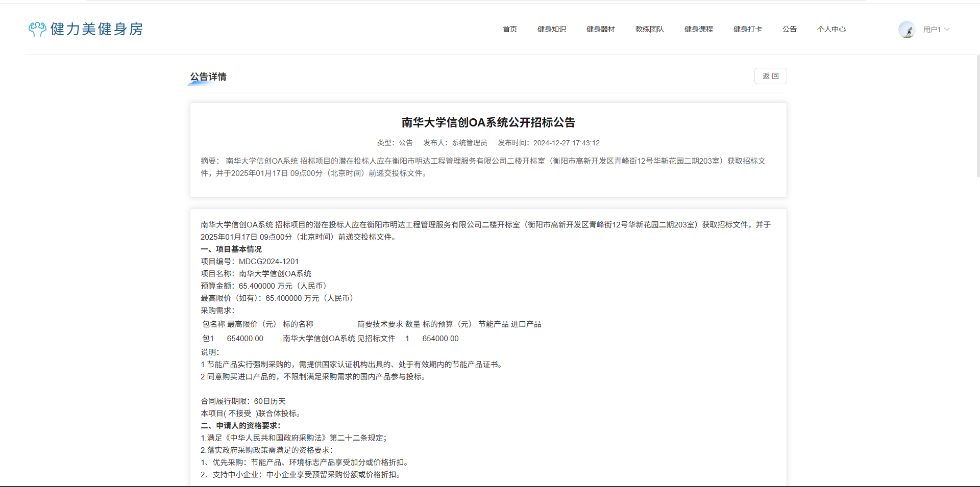
Task: Click project number MDCG2024-1201 line
Action: 250,261
